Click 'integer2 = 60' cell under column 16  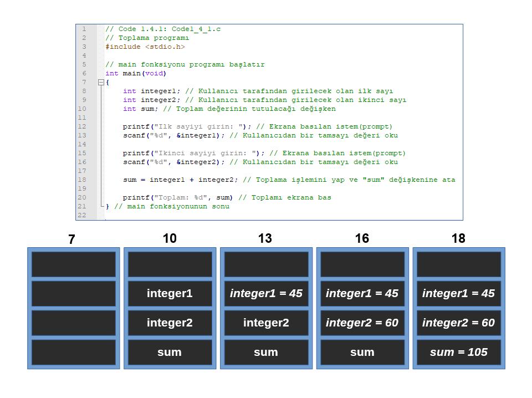(362, 323)
